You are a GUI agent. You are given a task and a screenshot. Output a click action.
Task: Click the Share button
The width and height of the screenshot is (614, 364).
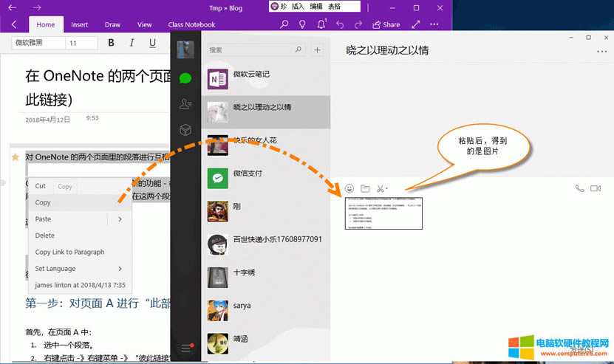pos(386,24)
